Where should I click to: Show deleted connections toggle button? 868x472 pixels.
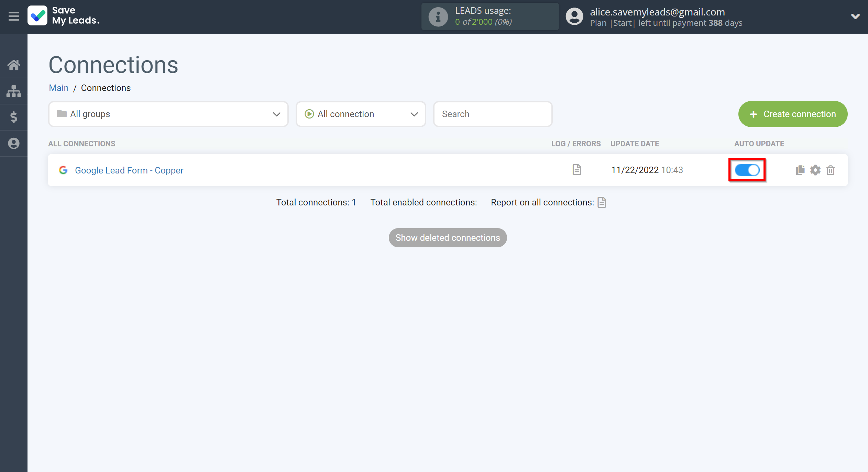pyautogui.click(x=448, y=238)
